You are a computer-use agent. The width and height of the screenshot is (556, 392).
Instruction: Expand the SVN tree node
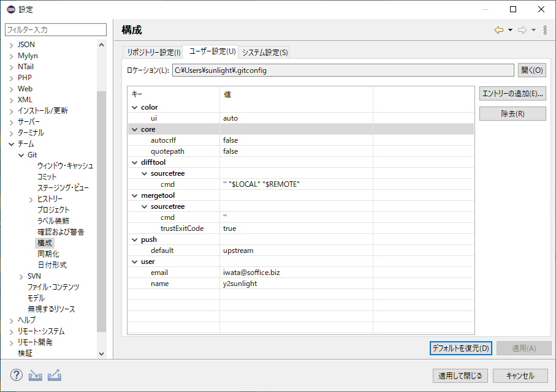click(21, 276)
